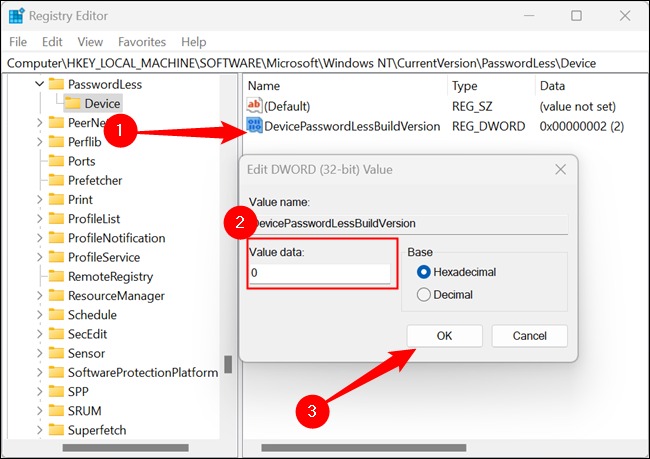
Task: Click the Value name field
Action: click(x=408, y=224)
